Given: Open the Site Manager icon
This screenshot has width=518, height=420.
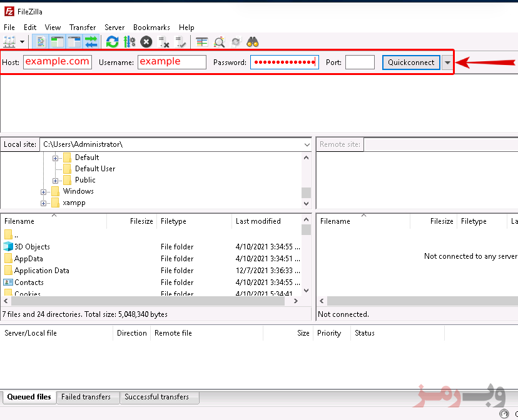Looking at the screenshot, I should pos(9,42).
